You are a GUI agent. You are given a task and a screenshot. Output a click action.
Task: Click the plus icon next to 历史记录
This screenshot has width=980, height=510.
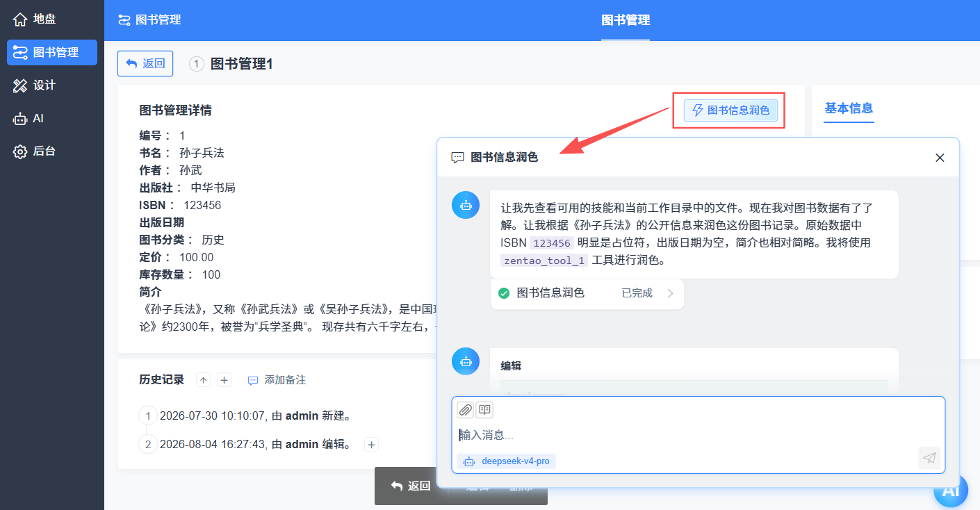pos(224,380)
